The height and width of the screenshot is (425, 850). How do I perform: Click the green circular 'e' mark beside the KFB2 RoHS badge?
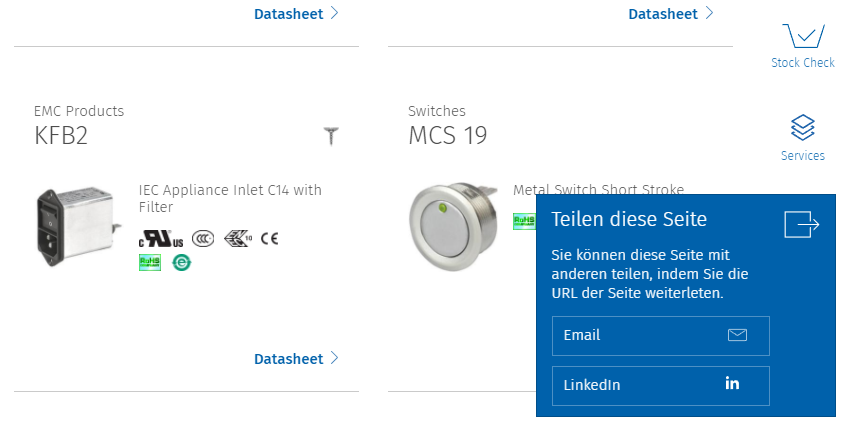[182, 262]
